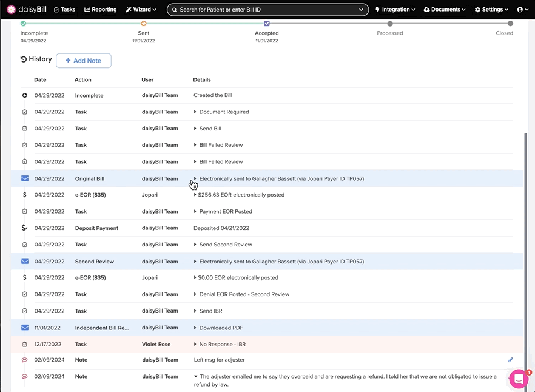Click the envelope icon for Second Review
Image resolution: width=535 pixels, height=392 pixels.
coord(25,262)
